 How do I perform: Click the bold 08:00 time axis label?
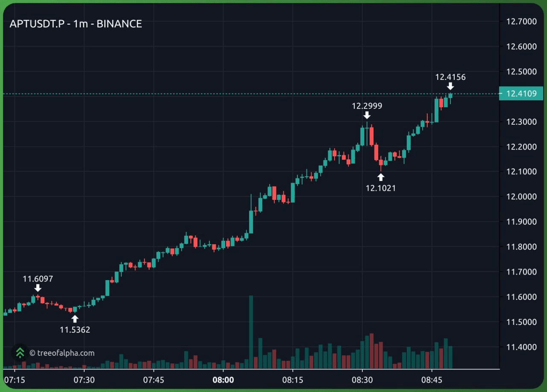[223, 380]
